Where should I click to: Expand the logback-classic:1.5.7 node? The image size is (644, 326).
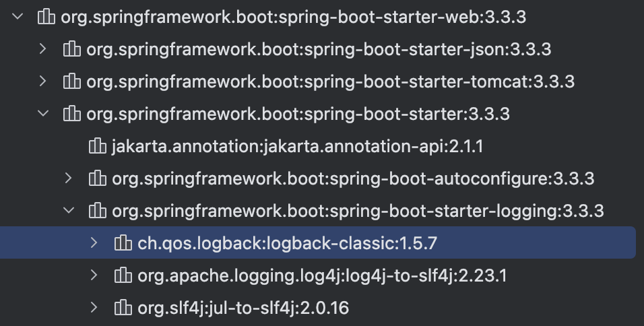coord(94,243)
